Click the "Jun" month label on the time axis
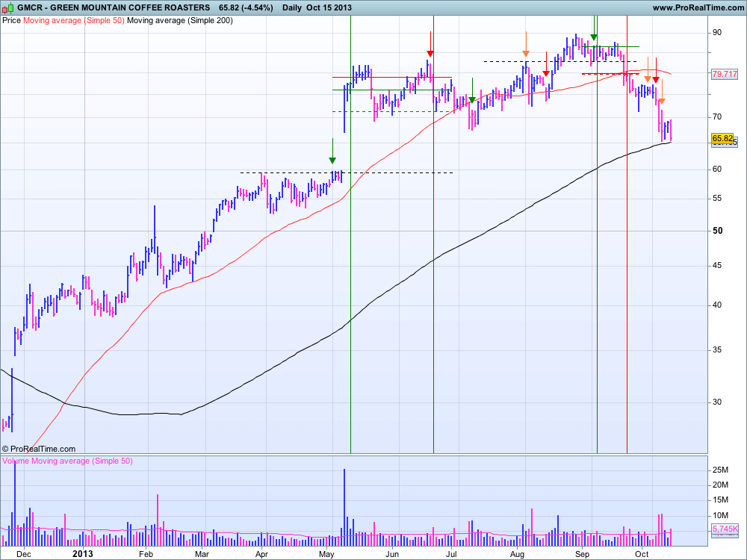 click(391, 554)
